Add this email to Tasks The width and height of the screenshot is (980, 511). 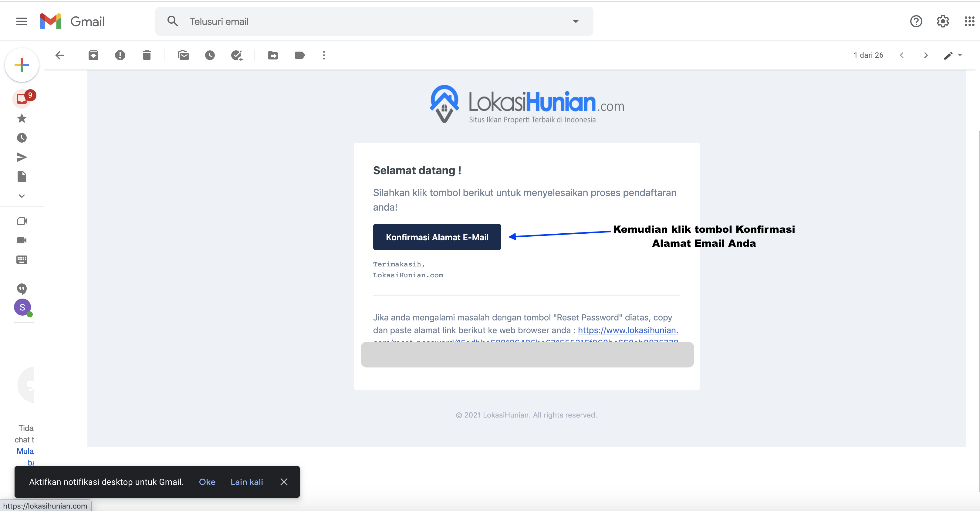237,56
